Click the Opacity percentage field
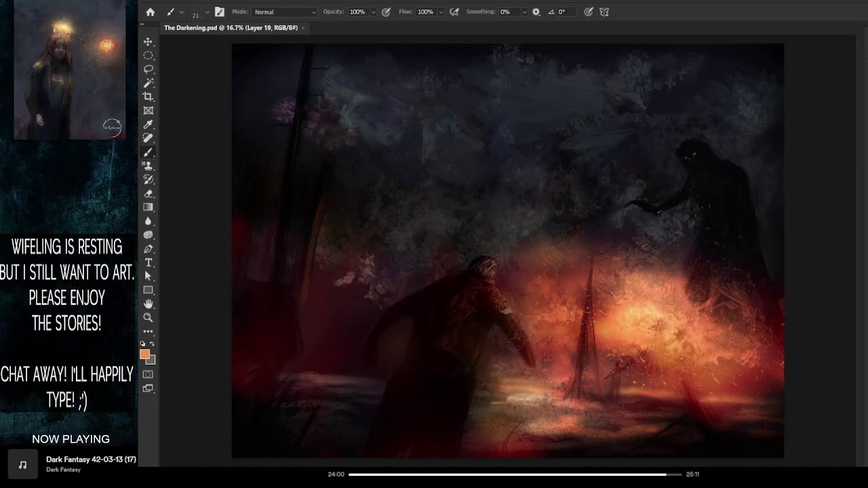Viewport: 868px width, 488px height. click(358, 12)
